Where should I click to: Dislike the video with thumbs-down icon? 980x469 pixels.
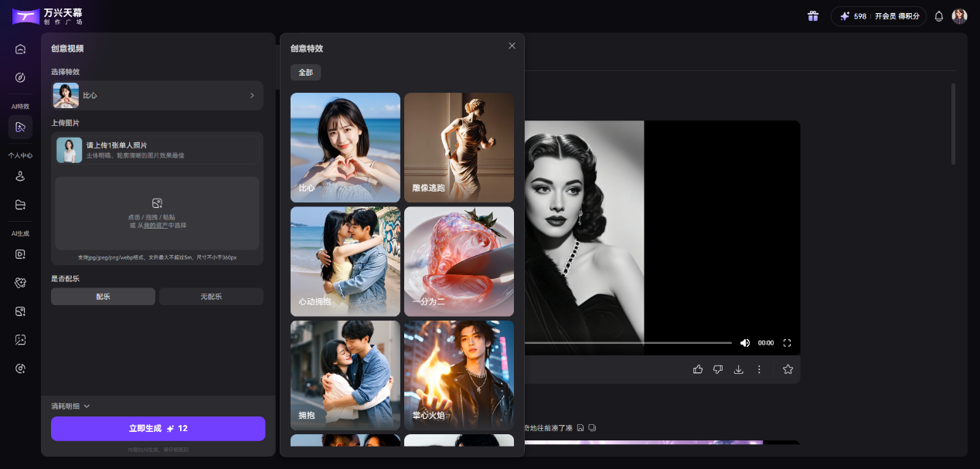point(718,369)
